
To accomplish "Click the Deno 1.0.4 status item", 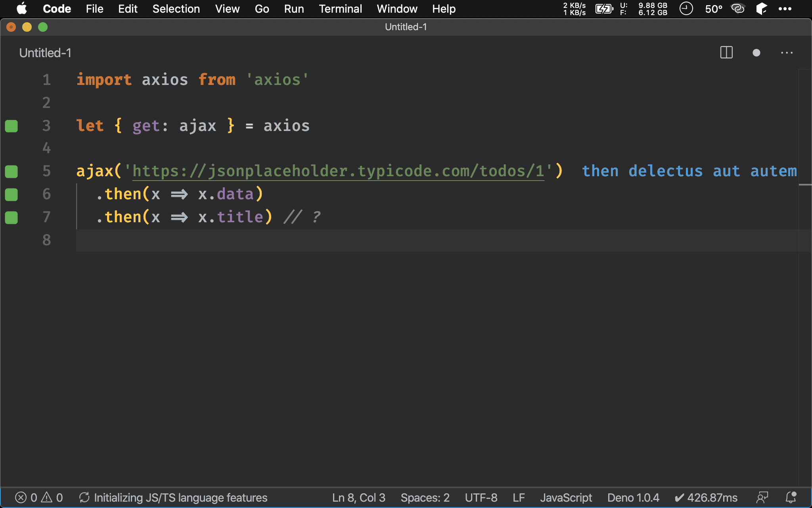I will tap(633, 498).
